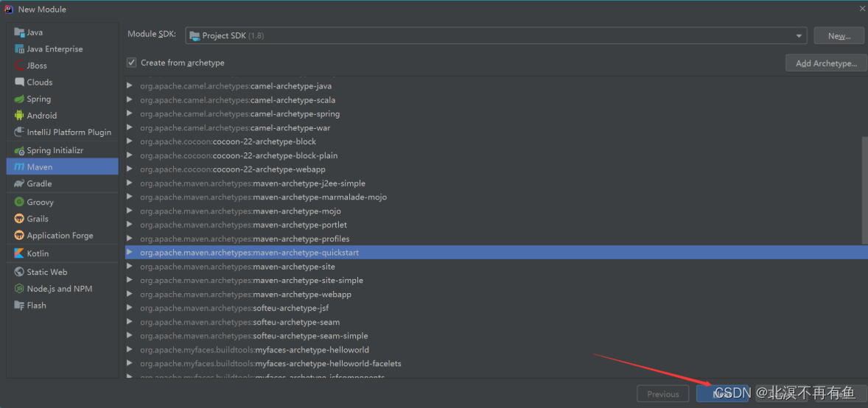868x408 pixels.
Task: Click the Grails icon
Action: 19,219
